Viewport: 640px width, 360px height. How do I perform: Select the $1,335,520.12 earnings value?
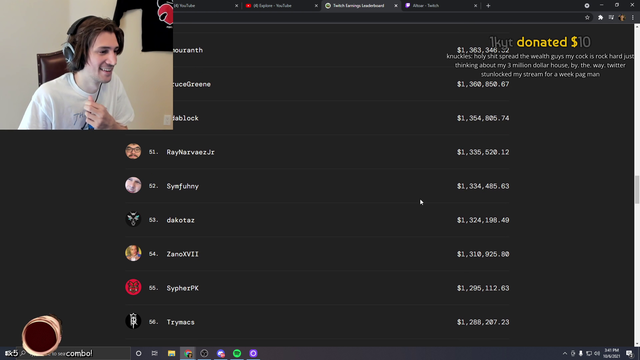point(483,152)
